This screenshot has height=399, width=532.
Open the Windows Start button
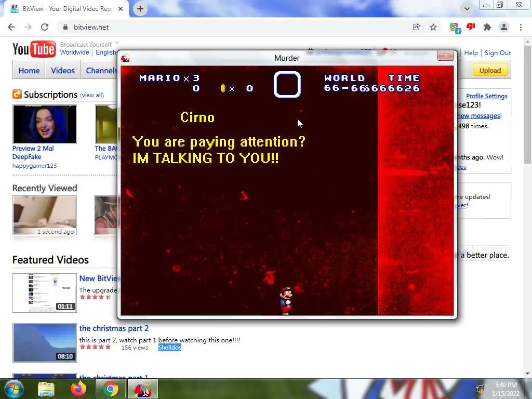(14, 389)
